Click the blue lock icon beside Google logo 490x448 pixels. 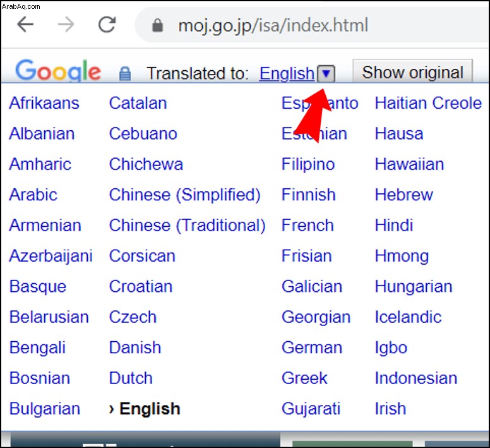[125, 74]
